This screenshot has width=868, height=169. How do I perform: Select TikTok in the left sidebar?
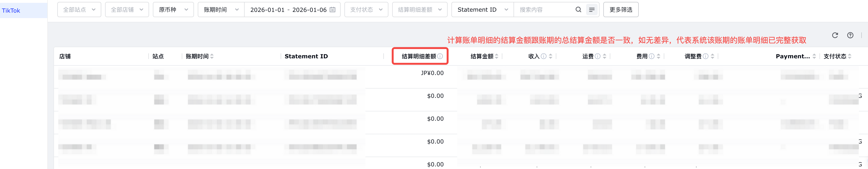11,10
